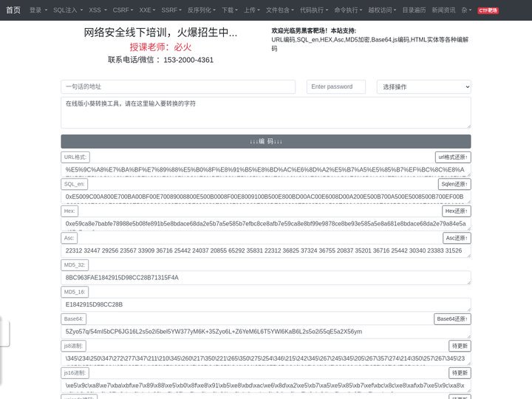The height and width of the screenshot is (399, 532).
Task: Click into the Hex output field
Action: tap(266, 224)
